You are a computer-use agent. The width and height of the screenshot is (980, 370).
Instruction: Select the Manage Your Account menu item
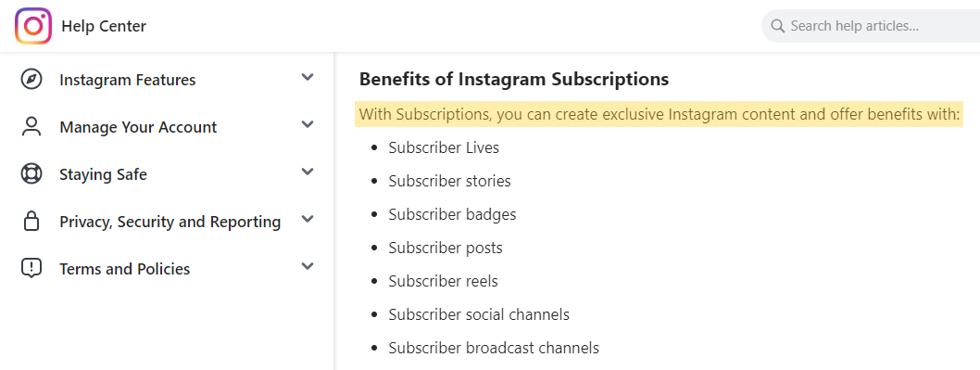138,127
